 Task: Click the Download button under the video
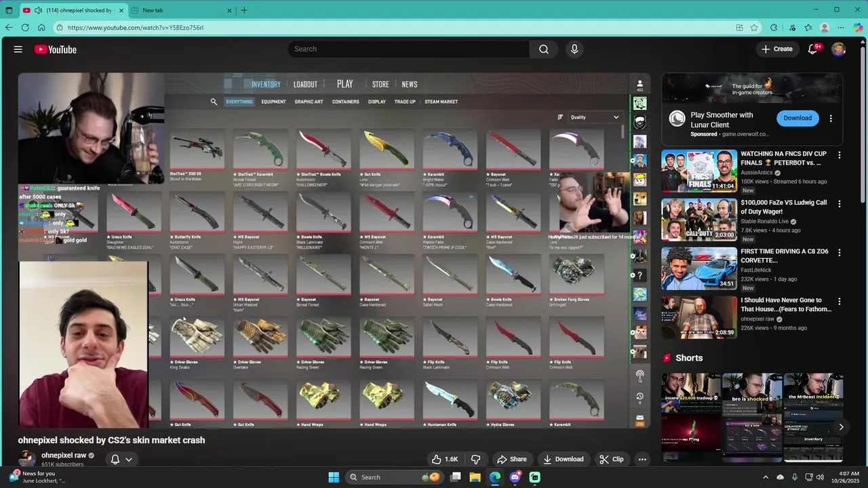click(x=563, y=459)
